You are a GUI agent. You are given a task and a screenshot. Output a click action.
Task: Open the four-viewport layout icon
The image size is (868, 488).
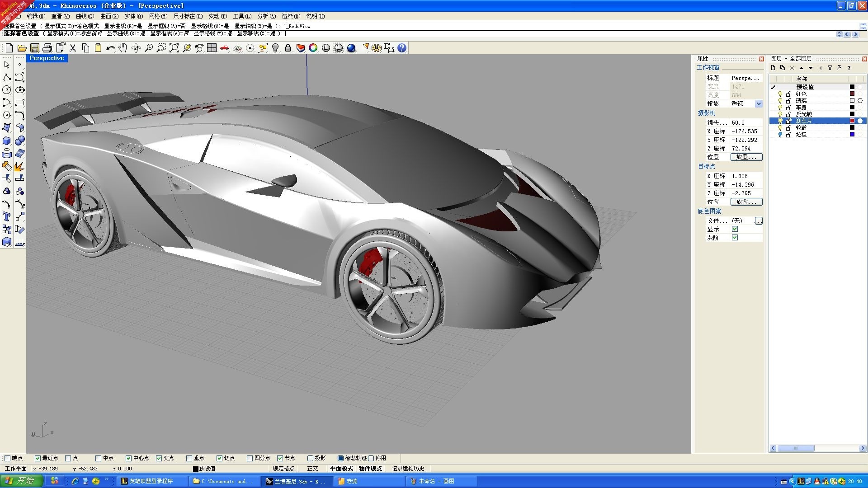[x=212, y=48]
